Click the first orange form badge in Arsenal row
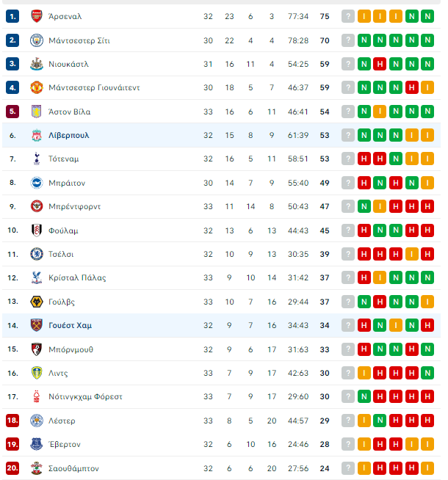This screenshot has width=448, height=480. pyautogui.click(x=364, y=16)
